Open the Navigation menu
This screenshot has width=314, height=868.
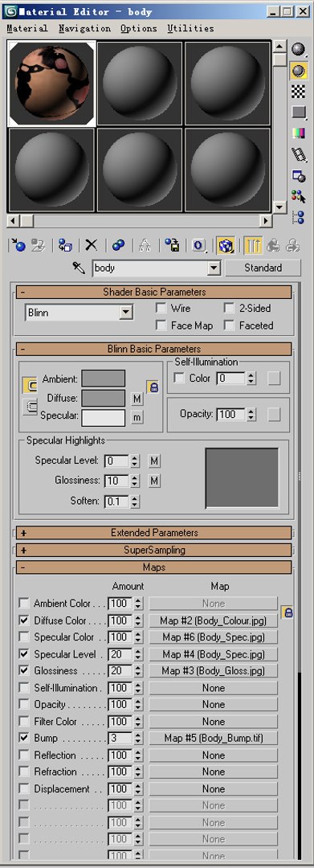[x=84, y=28]
